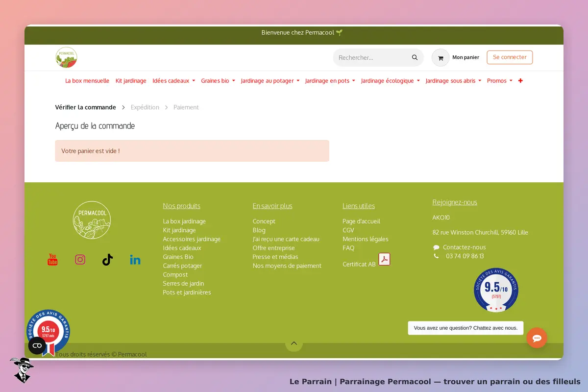Open Presse et médias footer link
This screenshot has width=588, height=392.
[x=275, y=257]
